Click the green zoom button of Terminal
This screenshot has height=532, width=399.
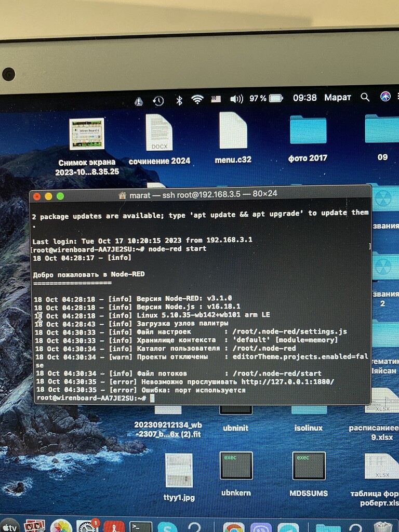tap(60, 196)
